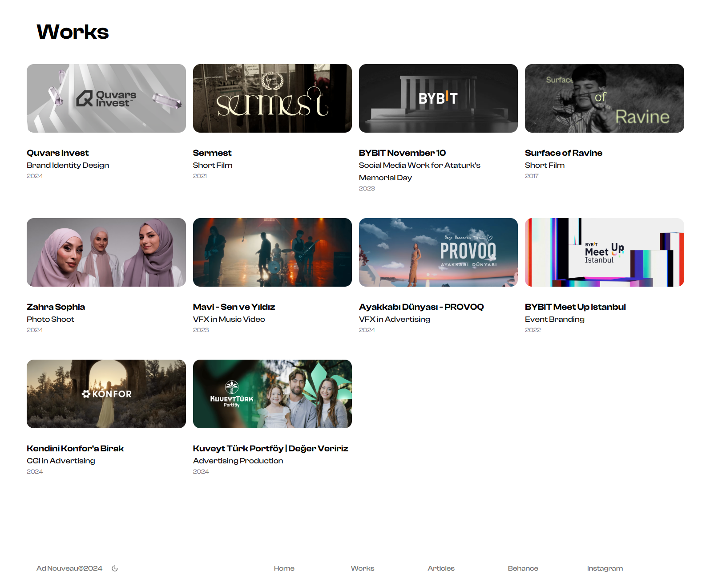Image resolution: width=702 pixels, height=588 pixels.
Task: Open the Articles footer link
Action: (441, 568)
